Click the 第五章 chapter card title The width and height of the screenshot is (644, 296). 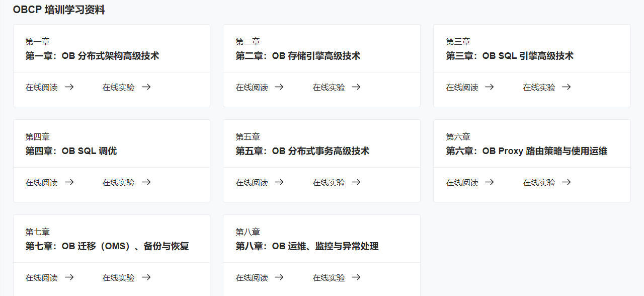pos(302,151)
